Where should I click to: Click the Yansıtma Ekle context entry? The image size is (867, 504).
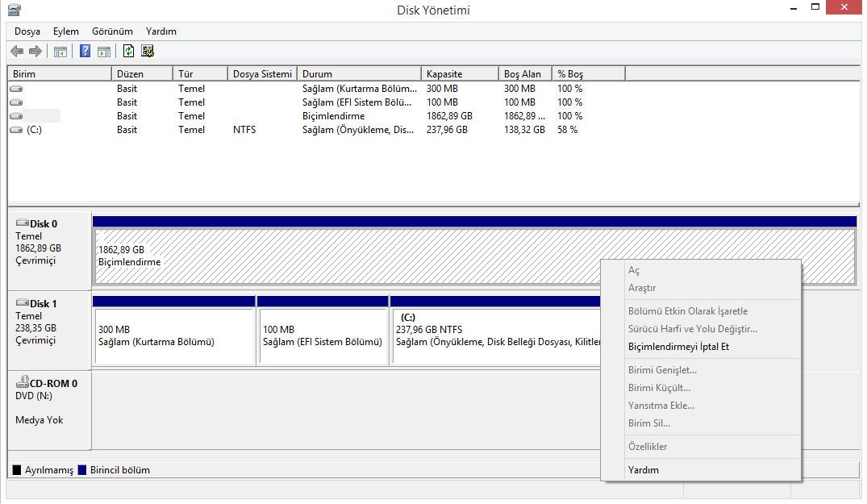click(661, 406)
